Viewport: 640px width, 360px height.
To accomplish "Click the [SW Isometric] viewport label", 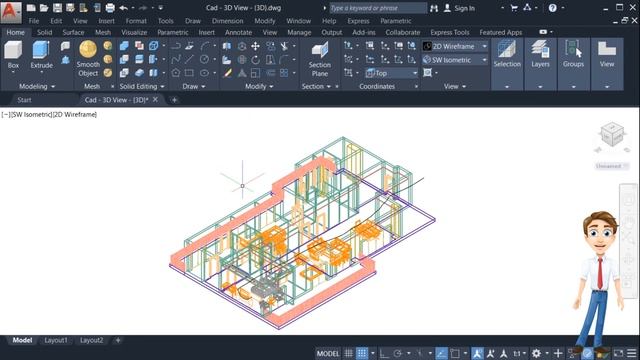I will click(x=31, y=115).
